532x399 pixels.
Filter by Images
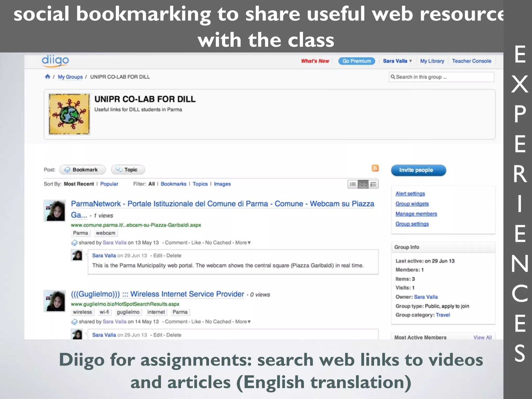tap(222, 184)
